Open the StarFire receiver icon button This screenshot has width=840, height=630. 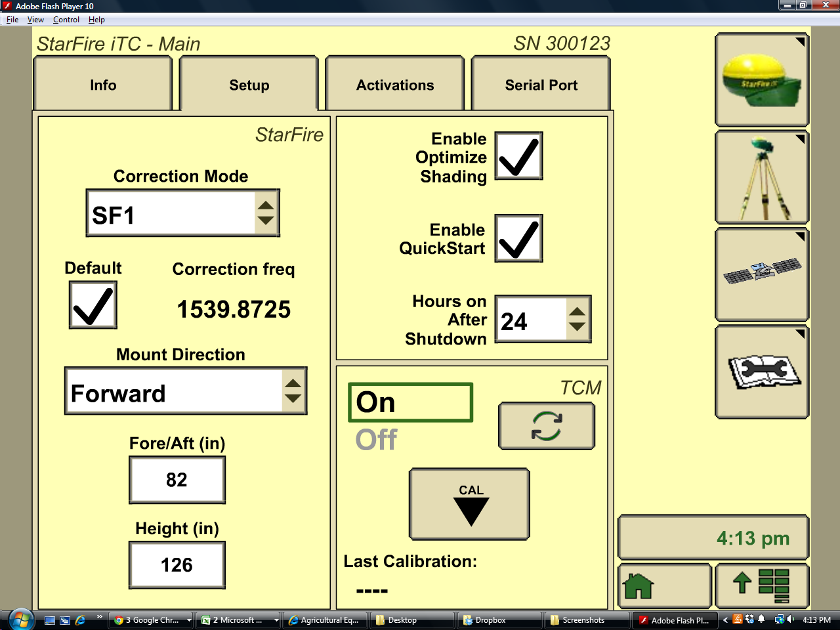coord(761,80)
